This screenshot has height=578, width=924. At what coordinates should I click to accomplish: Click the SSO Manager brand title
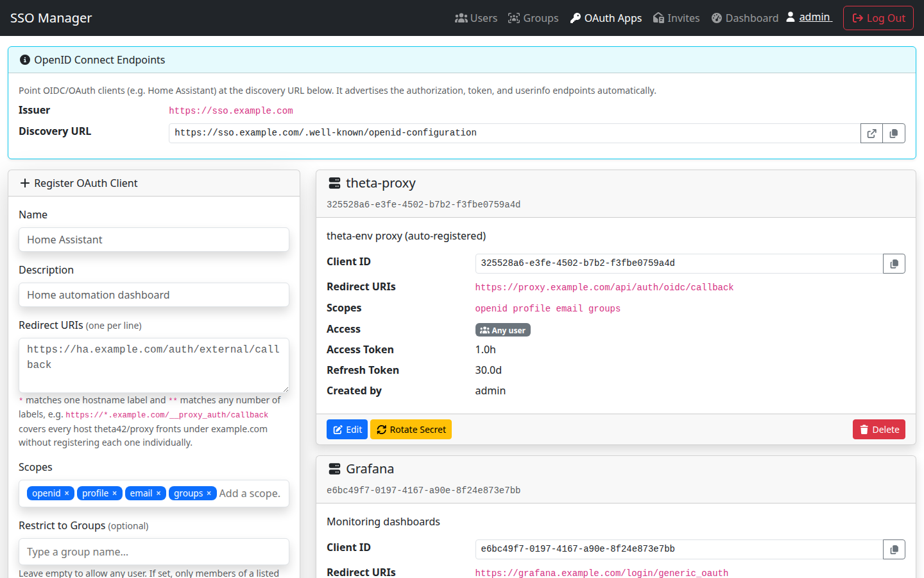coord(51,18)
